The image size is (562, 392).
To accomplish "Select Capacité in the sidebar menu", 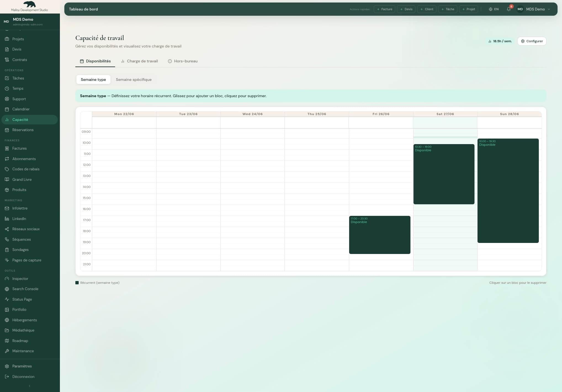I will 30,120.
